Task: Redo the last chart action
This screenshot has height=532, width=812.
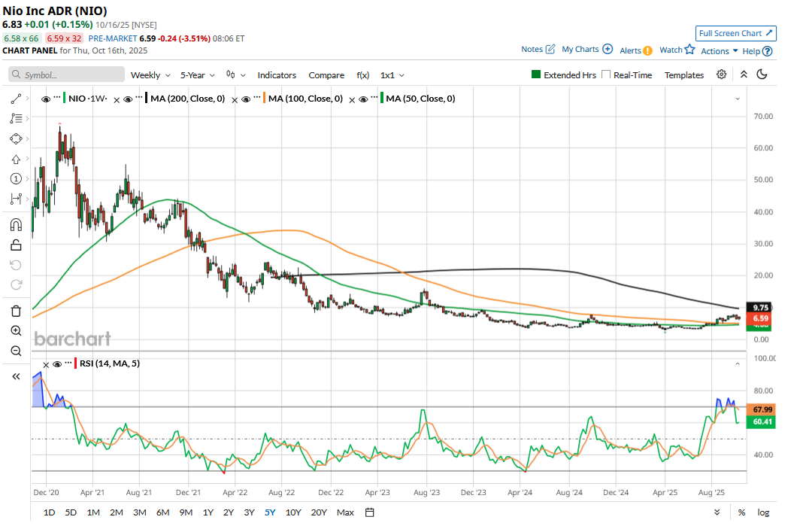Action: (x=16, y=284)
